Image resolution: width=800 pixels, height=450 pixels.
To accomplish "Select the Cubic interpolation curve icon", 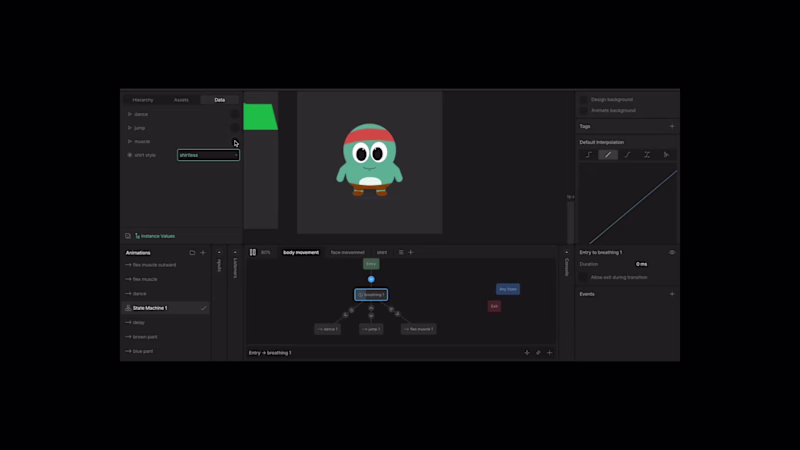I will click(628, 155).
